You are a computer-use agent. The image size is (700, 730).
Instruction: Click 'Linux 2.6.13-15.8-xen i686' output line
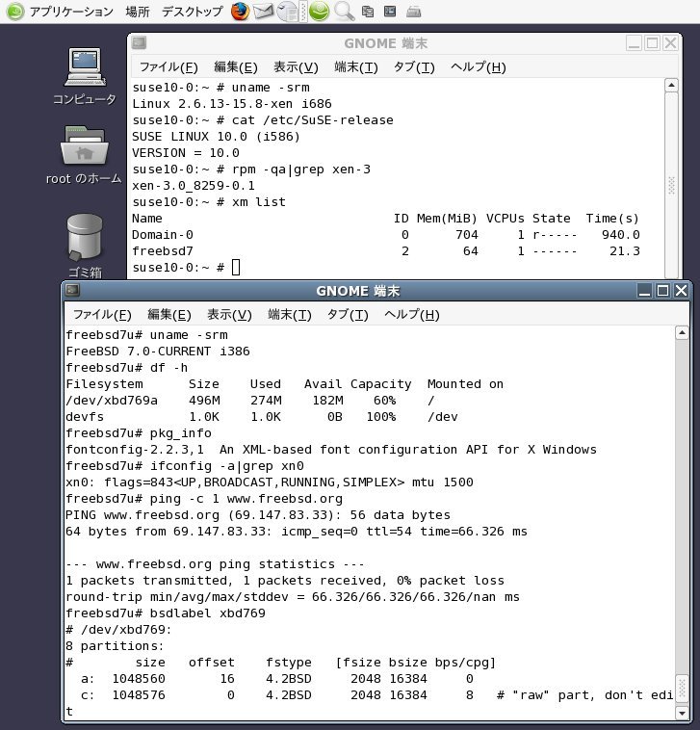232,104
